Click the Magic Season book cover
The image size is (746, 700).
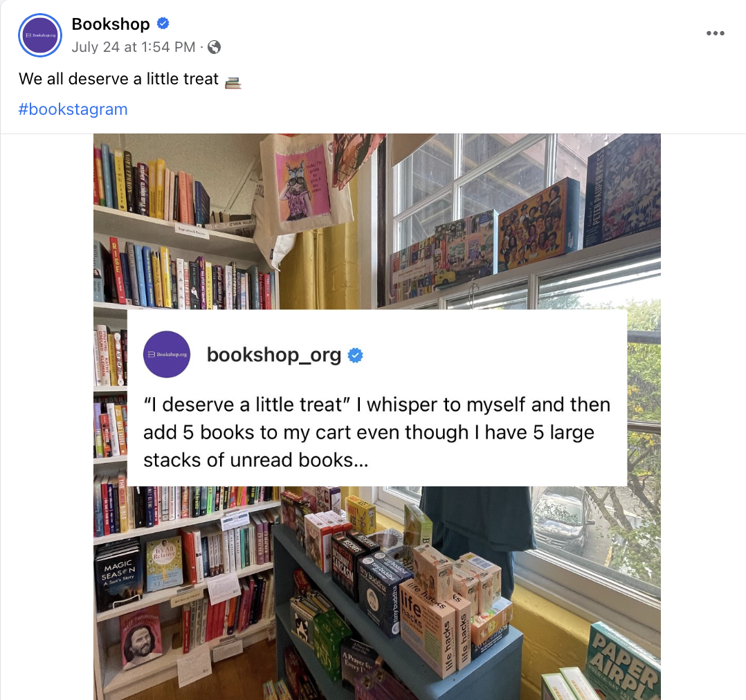click(118, 574)
